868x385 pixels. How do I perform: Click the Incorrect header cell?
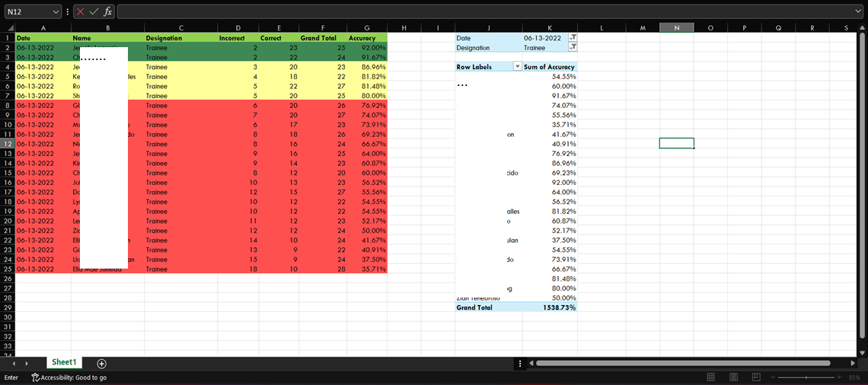[x=238, y=38]
